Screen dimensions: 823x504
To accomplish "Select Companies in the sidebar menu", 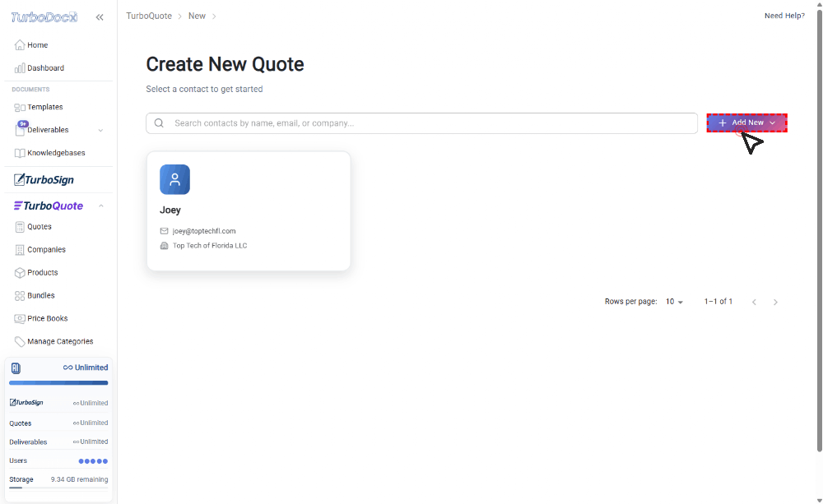I will coord(46,250).
